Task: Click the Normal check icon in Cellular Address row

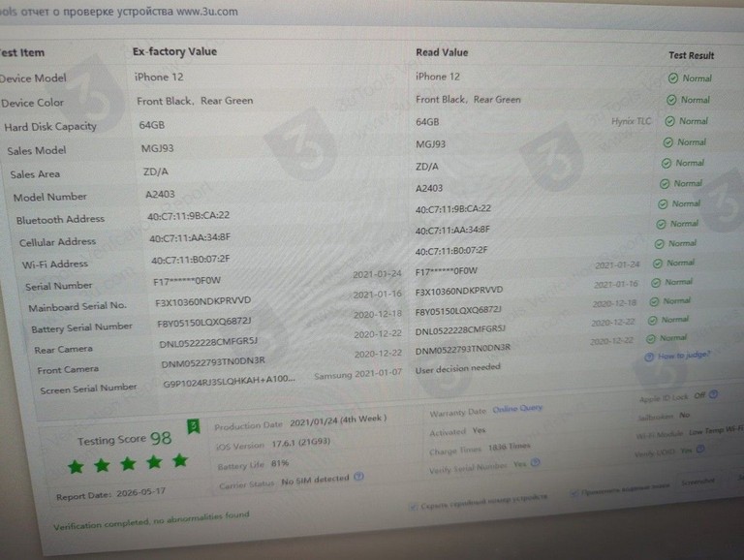Action: 661,224
